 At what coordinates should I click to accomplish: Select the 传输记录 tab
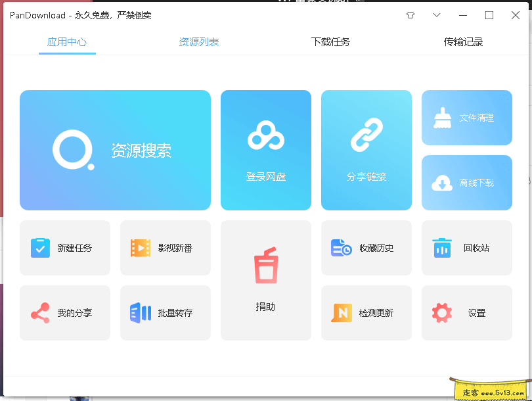point(463,40)
